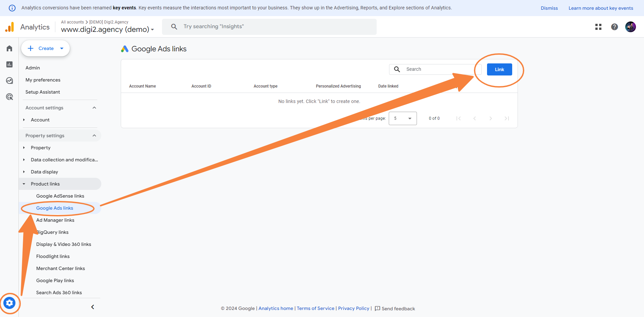This screenshot has width=644, height=317.
Task: Select Merchant Center links
Action: click(x=60, y=268)
